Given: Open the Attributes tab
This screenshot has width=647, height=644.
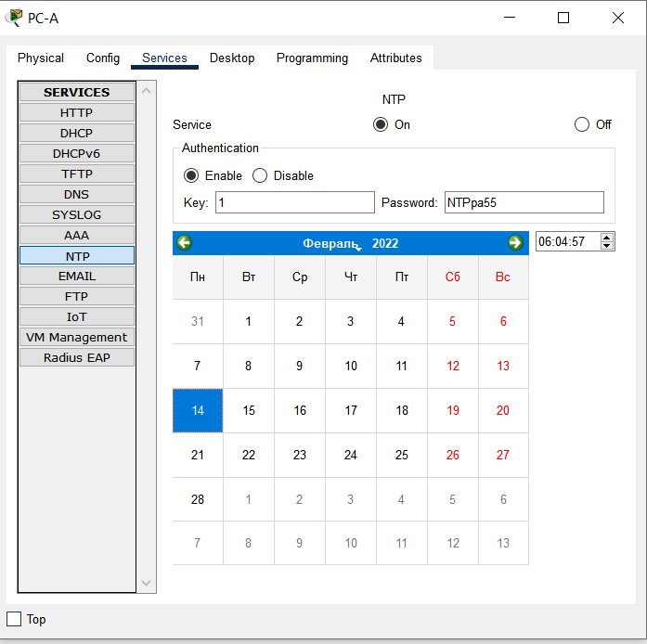Looking at the screenshot, I should 395,58.
